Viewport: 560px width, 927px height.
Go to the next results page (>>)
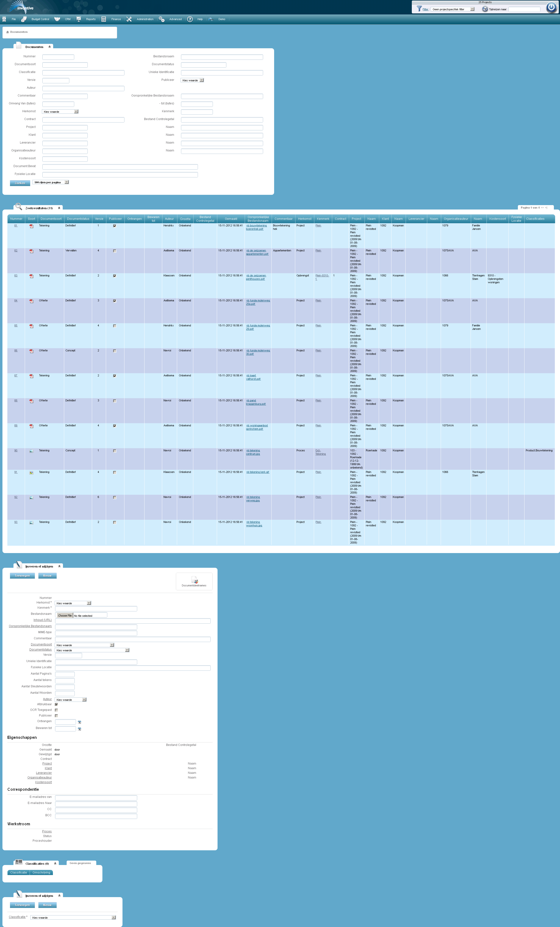point(542,208)
